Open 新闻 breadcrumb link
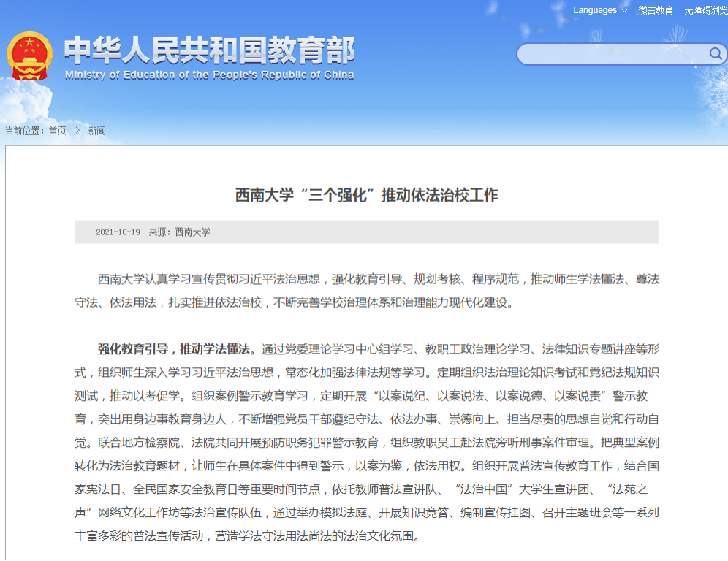 [x=96, y=131]
